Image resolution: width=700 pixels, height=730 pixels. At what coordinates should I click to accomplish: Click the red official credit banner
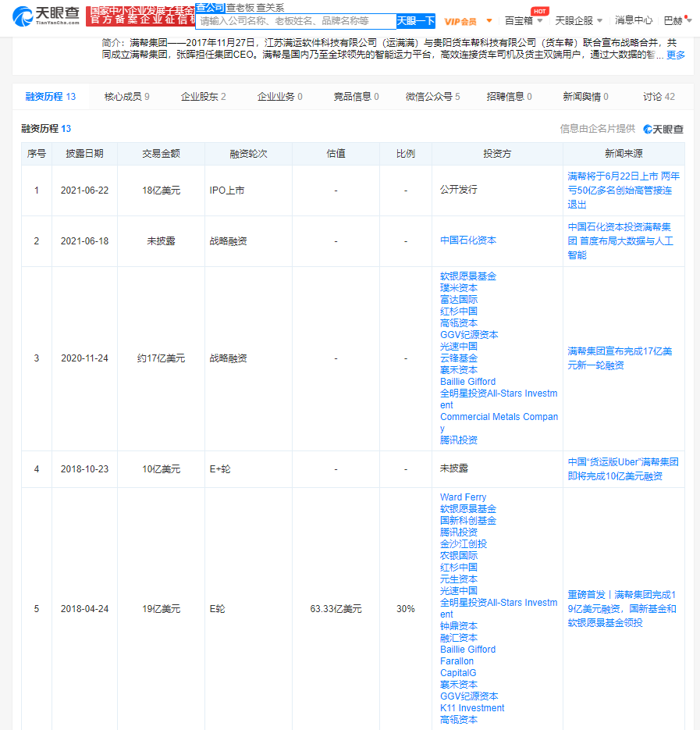140,16
